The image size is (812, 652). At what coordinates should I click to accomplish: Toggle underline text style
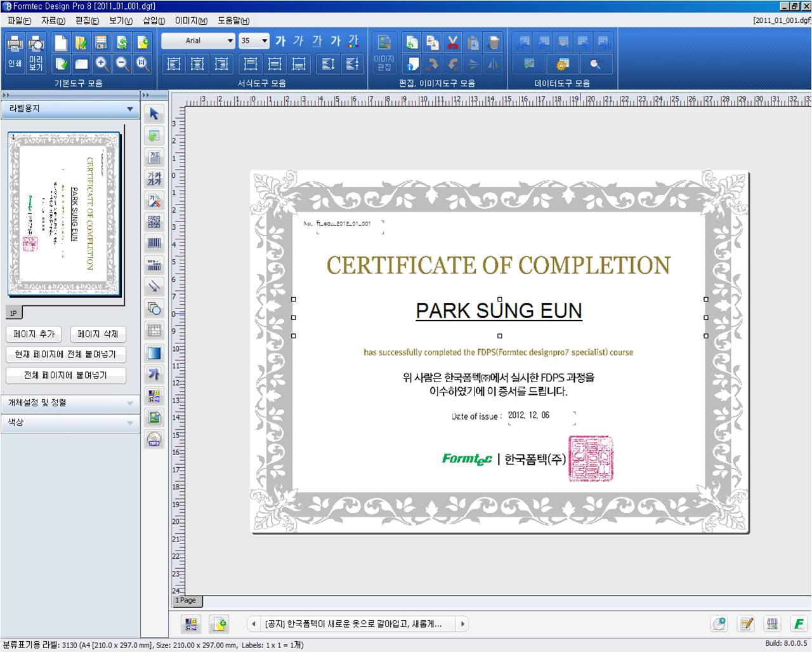pyautogui.click(x=317, y=41)
